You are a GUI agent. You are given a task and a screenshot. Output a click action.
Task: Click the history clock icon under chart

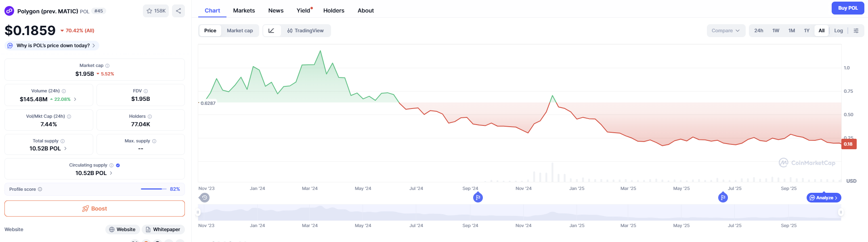click(204, 198)
